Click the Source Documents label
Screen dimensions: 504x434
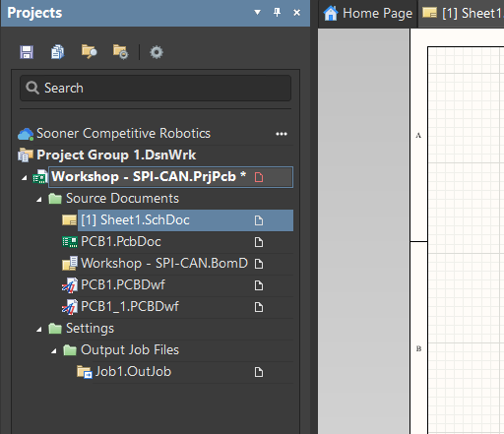point(122,199)
